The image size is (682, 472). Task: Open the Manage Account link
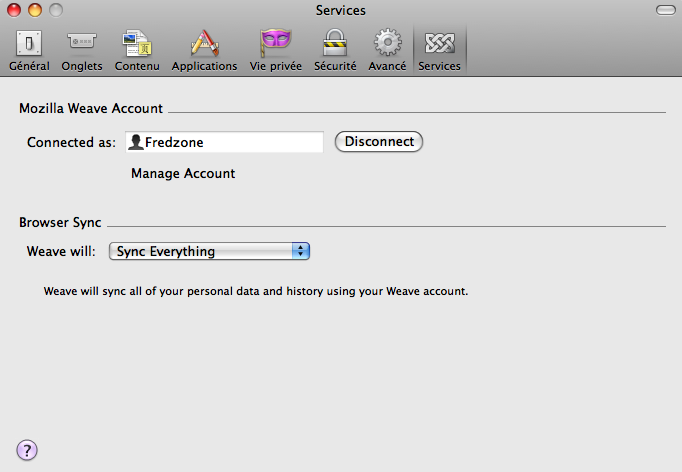183,174
